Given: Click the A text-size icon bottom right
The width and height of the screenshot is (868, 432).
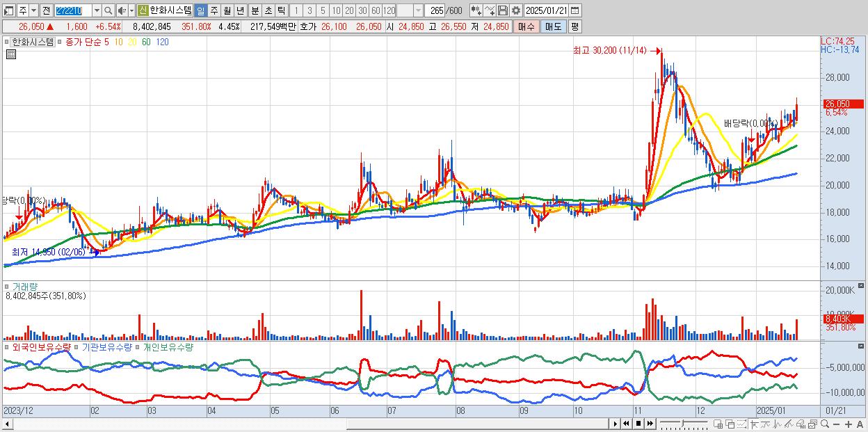Looking at the screenshot, I should click(x=860, y=424).
